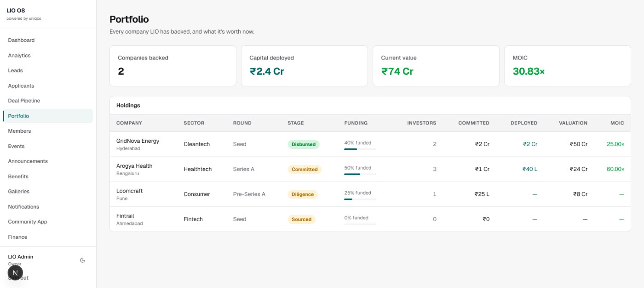
Task: Open the Finance section
Action: (48, 237)
